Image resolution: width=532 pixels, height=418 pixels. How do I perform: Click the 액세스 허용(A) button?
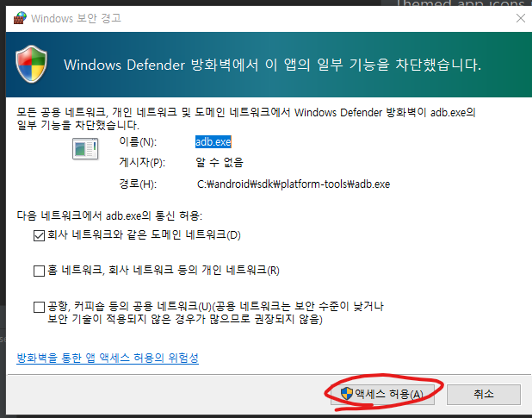(x=382, y=394)
